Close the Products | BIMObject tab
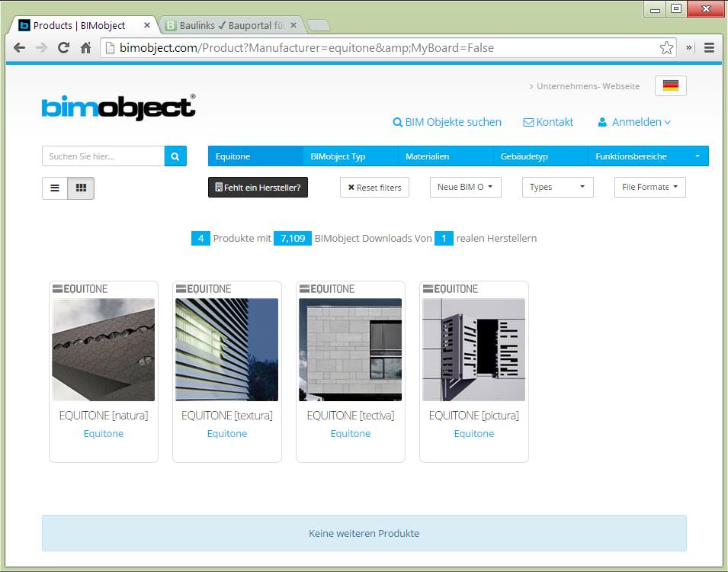 coord(146,25)
